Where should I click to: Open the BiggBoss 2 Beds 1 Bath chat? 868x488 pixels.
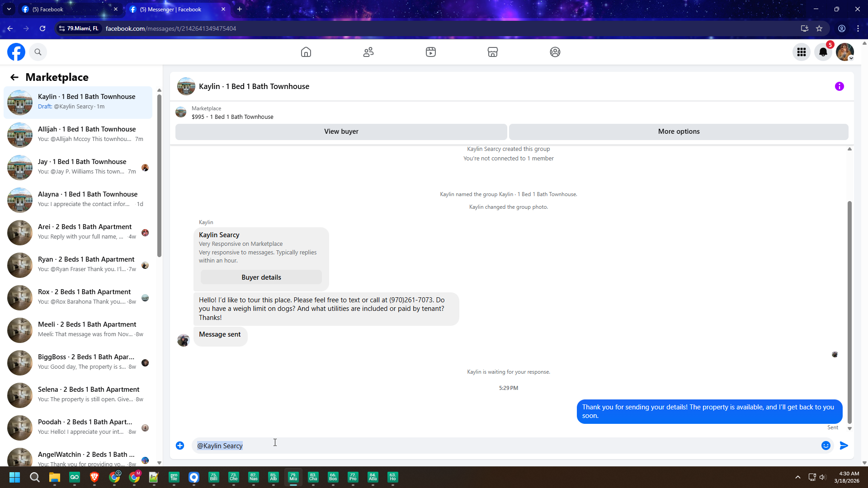(x=78, y=362)
